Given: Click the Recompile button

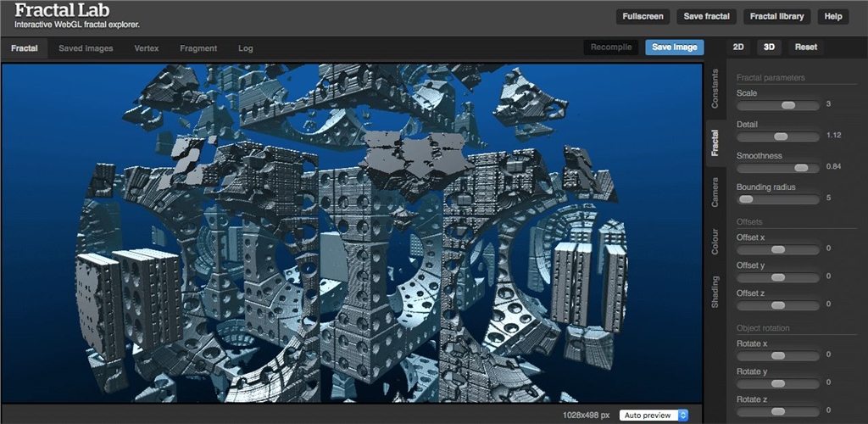Looking at the screenshot, I should click(x=610, y=47).
